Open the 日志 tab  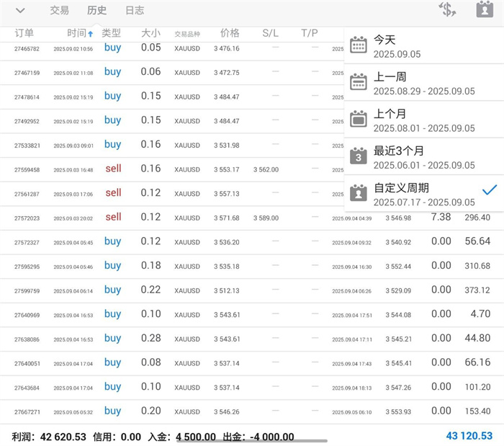point(135,10)
